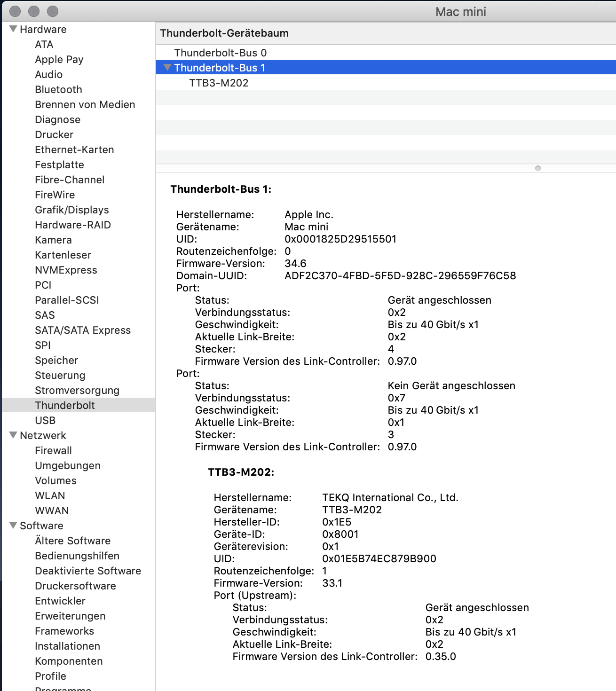Open Parallel-SCSI entry
Image resolution: width=616 pixels, height=691 pixels.
67,300
